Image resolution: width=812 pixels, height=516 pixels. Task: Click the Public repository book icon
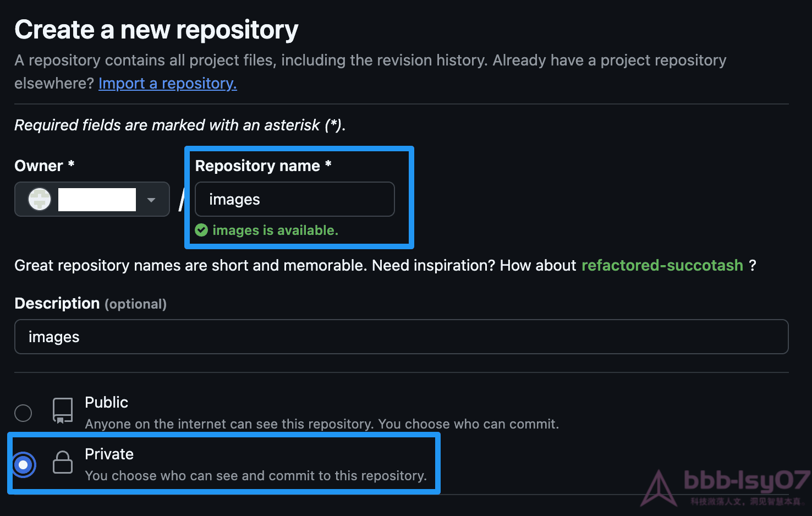63,411
